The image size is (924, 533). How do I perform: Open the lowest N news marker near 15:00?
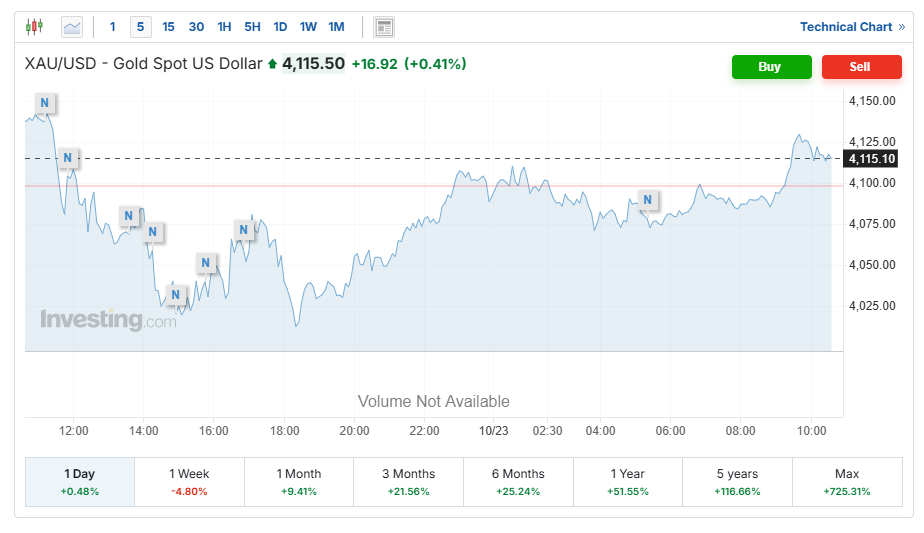point(176,295)
